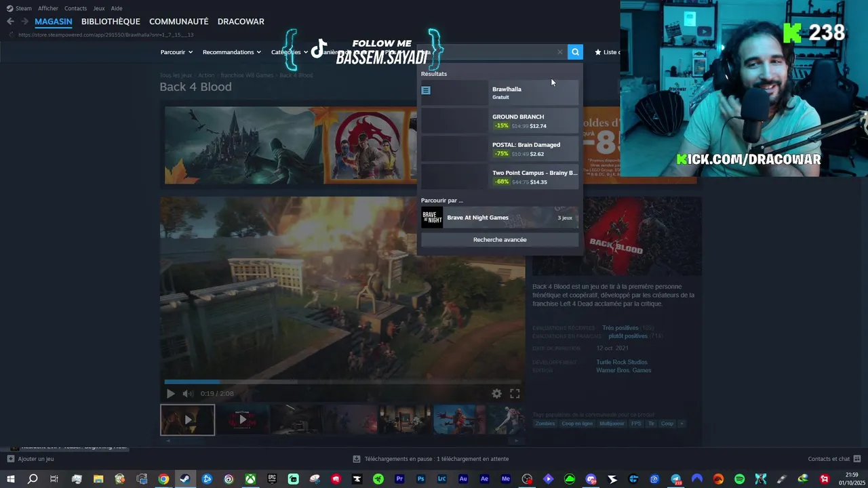This screenshot has width=868, height=488.
Task: Open the Xbox app from the taskbar
Action: (250, 479)
